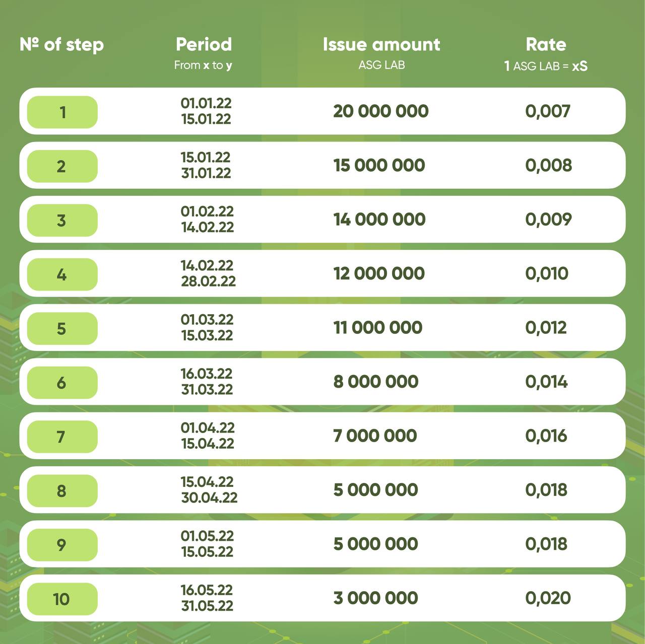Select the step 9 number badge
645x644 pixels.
(62, 545)
